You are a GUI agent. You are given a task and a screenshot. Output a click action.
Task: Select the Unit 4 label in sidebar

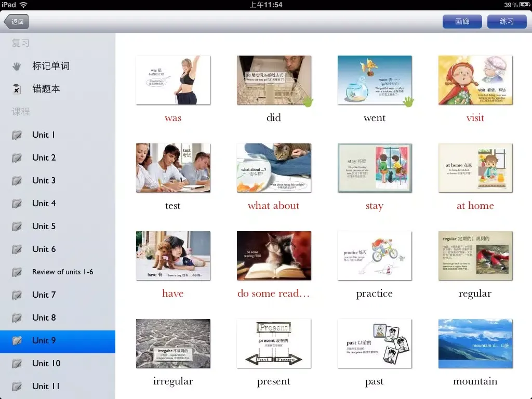[x=44, y=203]
